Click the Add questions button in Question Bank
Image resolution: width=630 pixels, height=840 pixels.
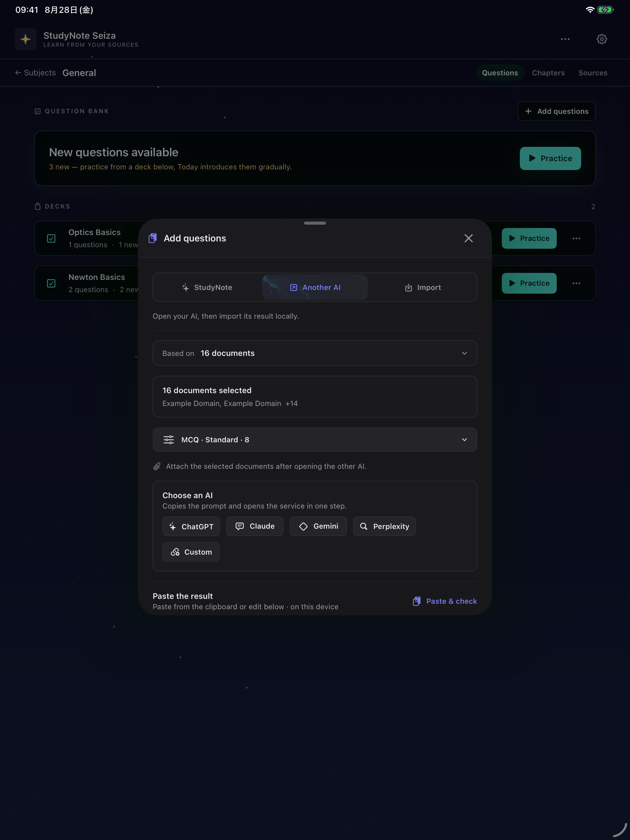click(x=556, y=111)
